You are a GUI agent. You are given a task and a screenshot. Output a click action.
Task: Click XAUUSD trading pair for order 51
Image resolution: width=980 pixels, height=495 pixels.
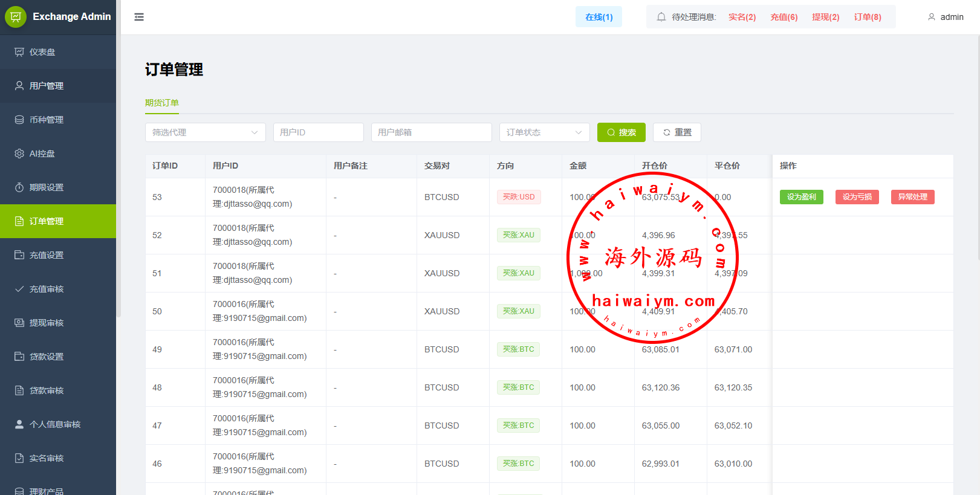(442, 273)
